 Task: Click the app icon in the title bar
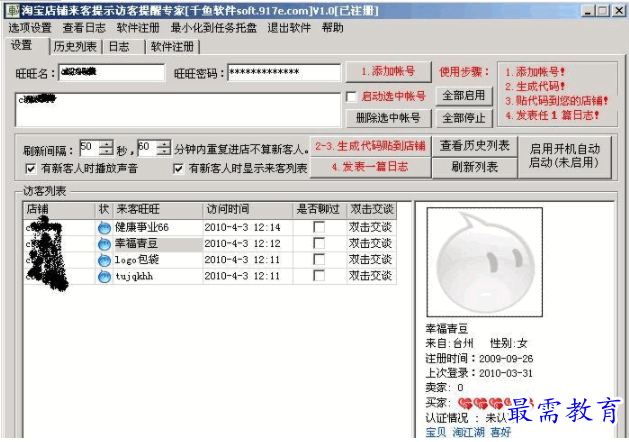coord(13,10)
